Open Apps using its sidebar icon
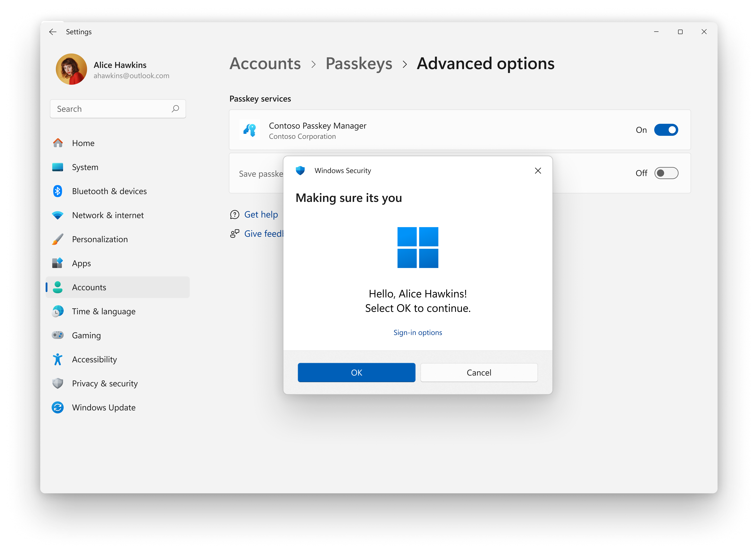The height and width of the screenshot is (551, 756). click(x=58, y=263)
